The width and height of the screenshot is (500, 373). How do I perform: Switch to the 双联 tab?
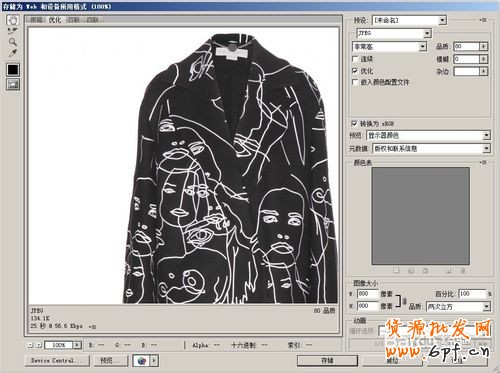(74, 20)
